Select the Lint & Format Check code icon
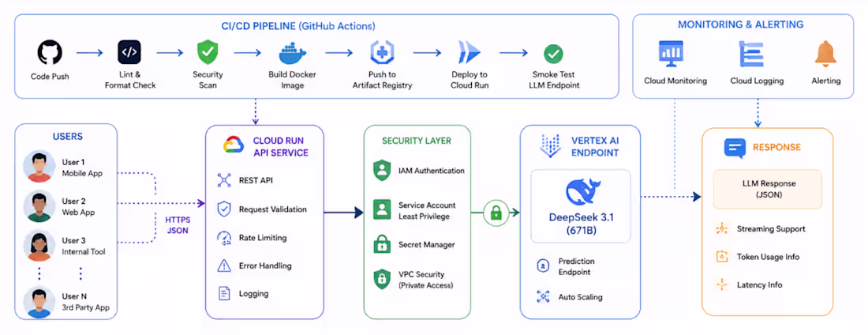Image resolution: width=868 pixels, height=335 pixels. coord(130,53)
